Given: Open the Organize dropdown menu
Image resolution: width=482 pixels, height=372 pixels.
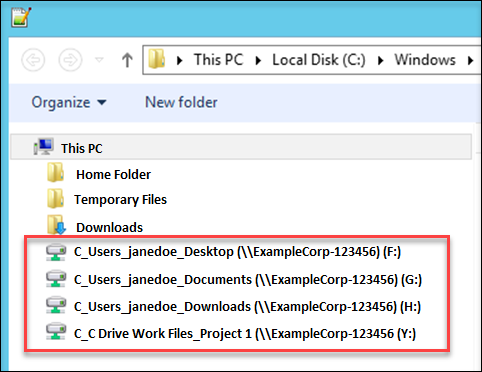Looking at the screenshot, I should (x=69, y=102).
